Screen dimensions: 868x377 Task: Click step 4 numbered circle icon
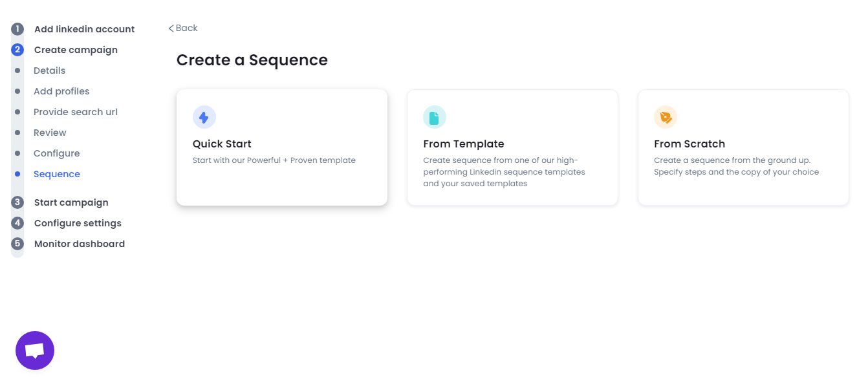(x=17, y=223)
